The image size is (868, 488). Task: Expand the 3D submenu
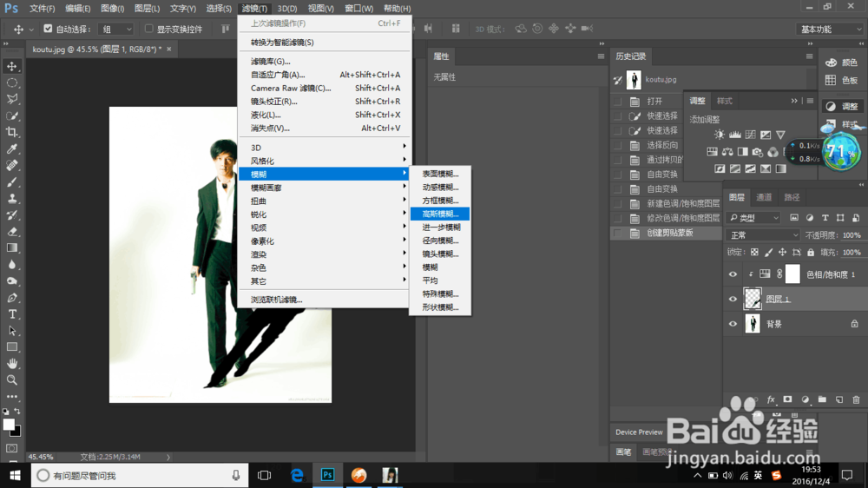[325, 148]
